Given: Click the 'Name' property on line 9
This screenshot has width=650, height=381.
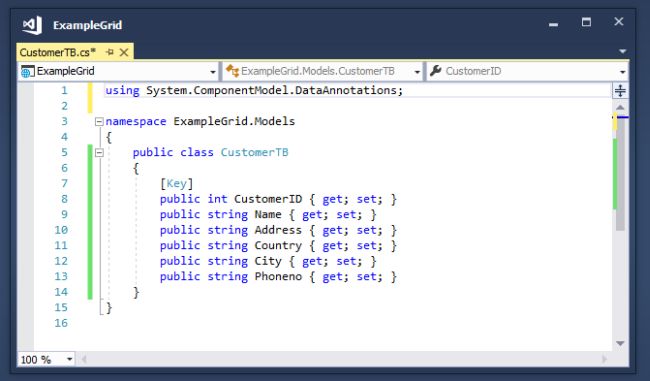Looking at the screenshot, I should [268, 214].
